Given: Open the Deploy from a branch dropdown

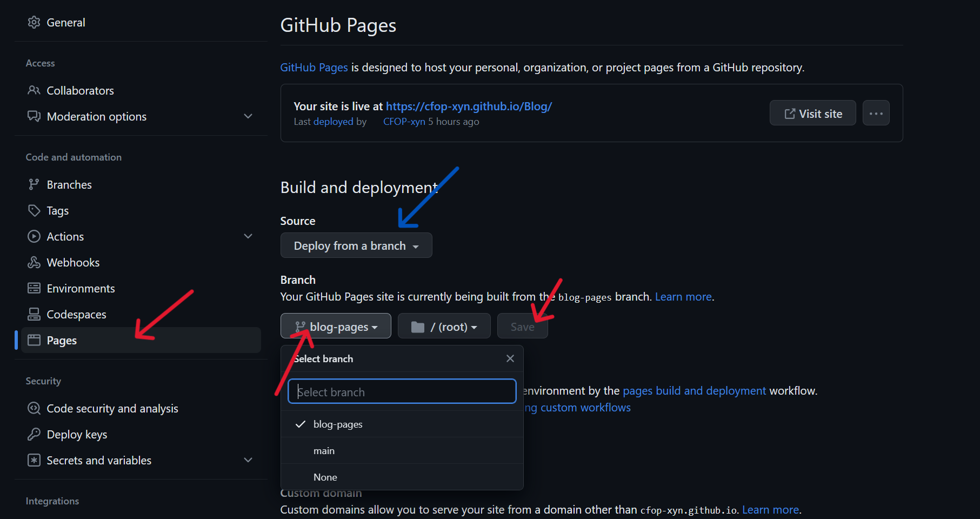Looking at the screenshot, I should click(x=356, y=245).
